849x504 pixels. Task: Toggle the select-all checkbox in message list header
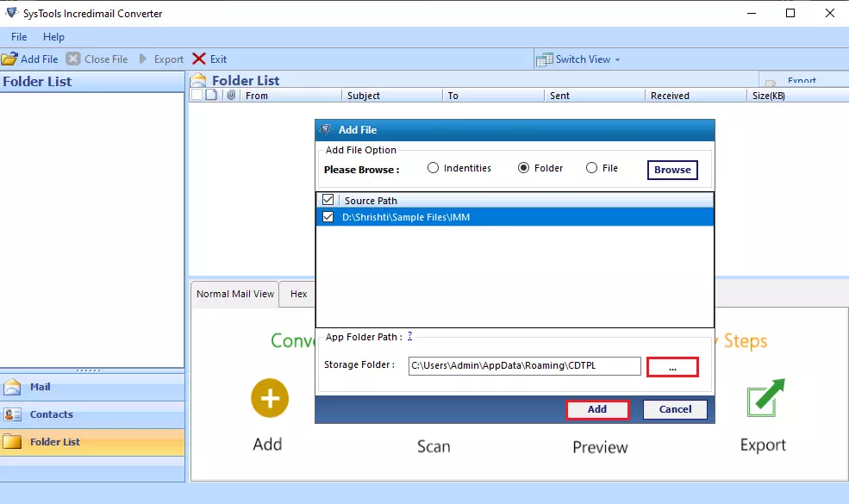[197, 96]
